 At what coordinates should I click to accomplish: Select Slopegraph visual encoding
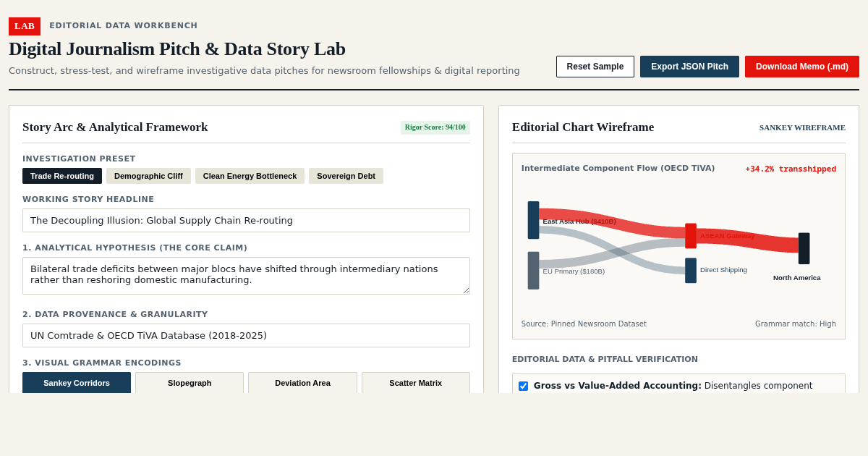(190, 383)
